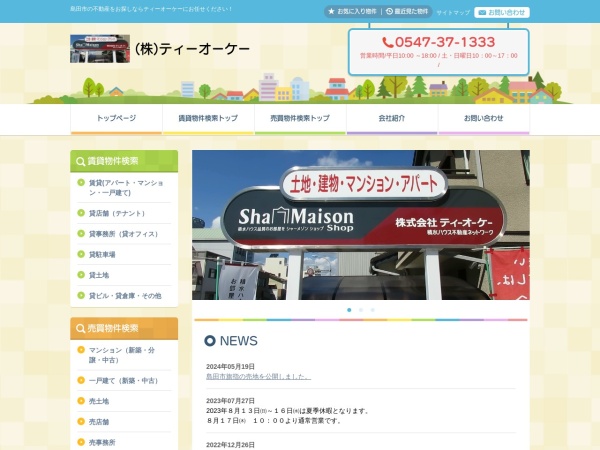Click green bullet beside 貸ビル・貸倉庫・その他
Screen dimensions: 600x450
pyautogui.click(x=81, y=295)
